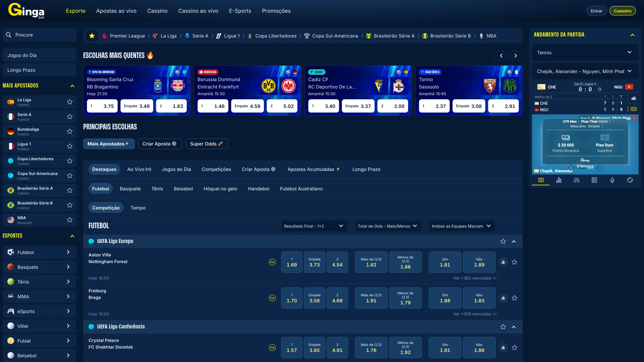Open statistics for Crystal Palace match
Viewport: 644px width, 362px height.
click(x=503, y=348)
